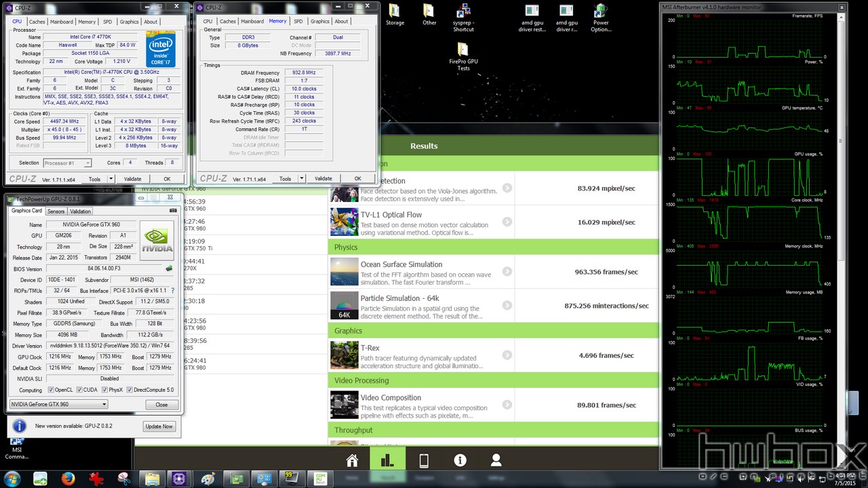Viewport: 868px width, 488px height.
Task: Open the Storage desktop folder
Action: 395,15
